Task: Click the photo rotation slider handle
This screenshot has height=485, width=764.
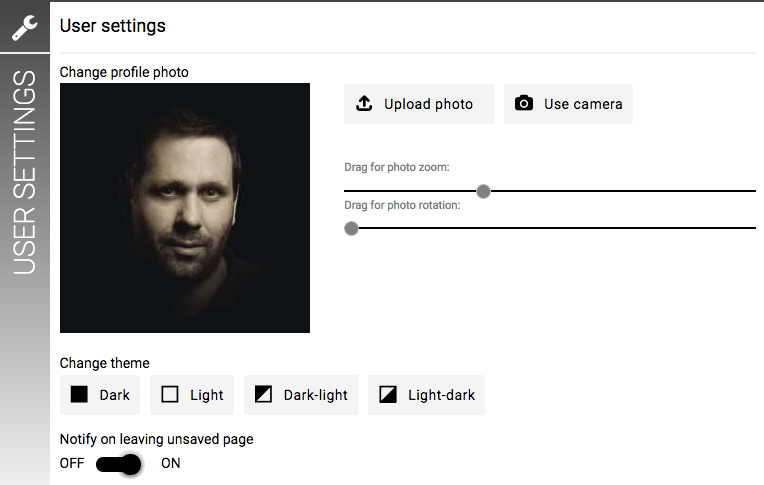Action: point(351,228)
